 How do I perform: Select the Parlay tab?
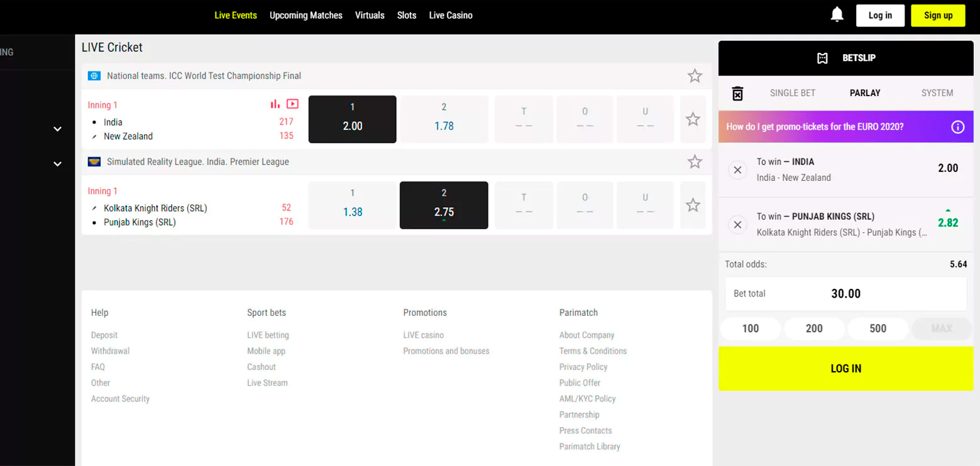(x=865, y=93)
